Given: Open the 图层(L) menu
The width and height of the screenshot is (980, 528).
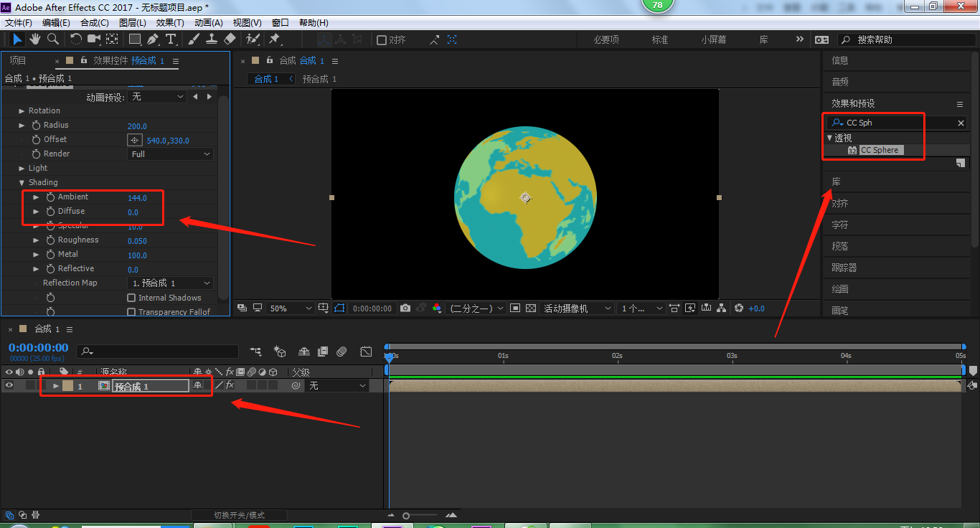Looking at the screenshot, I should tap(133, 23).
